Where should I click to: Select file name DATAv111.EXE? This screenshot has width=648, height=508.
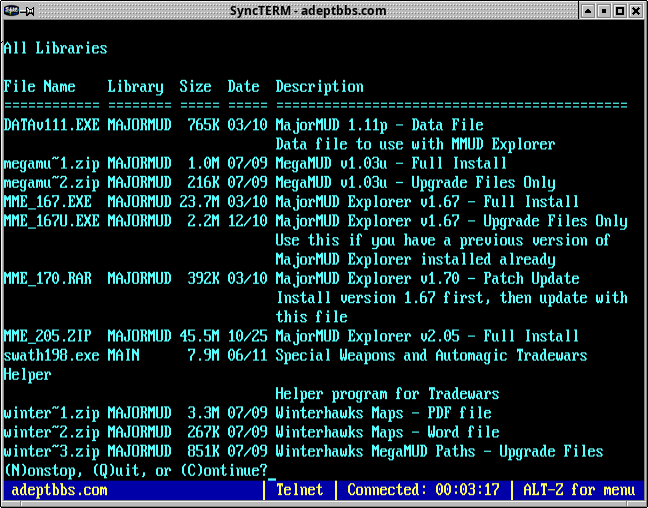pos(52,125)
